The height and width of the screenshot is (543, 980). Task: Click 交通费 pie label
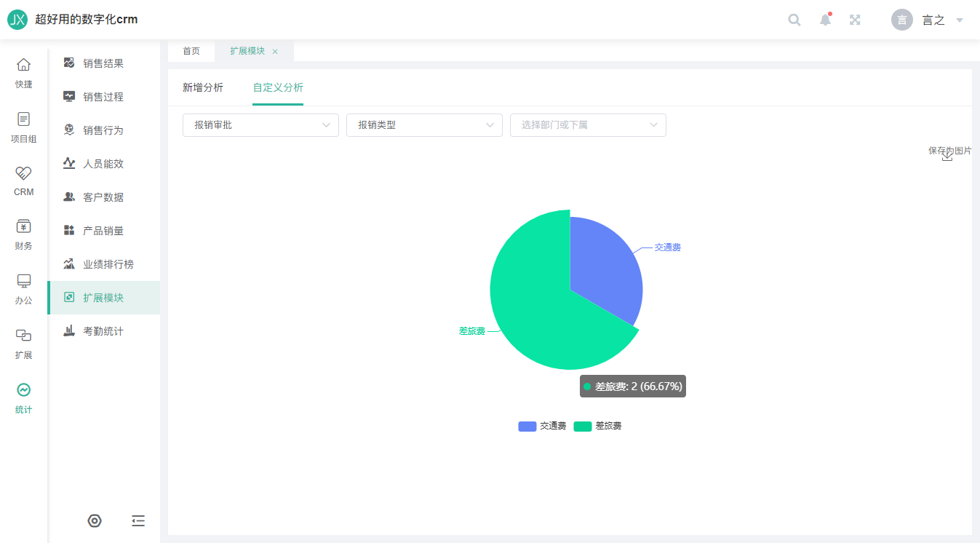pos(668,247)
